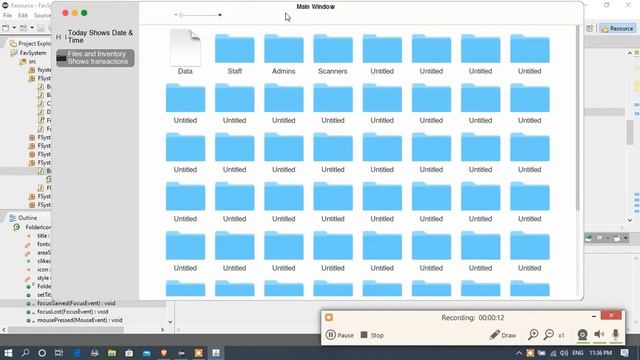Open File Explorer from taskbar
The width and height of the screenshot is (640, 360).
pos(111,353)
